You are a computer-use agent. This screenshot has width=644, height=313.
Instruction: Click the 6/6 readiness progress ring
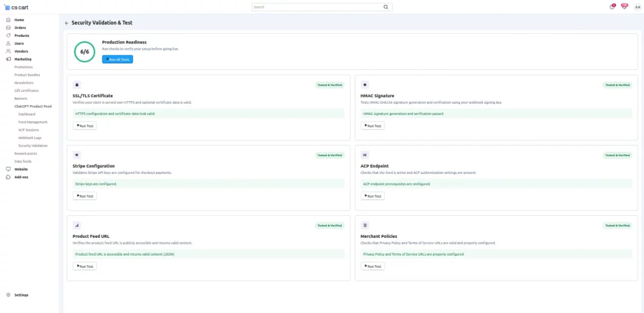coord(84,52)
